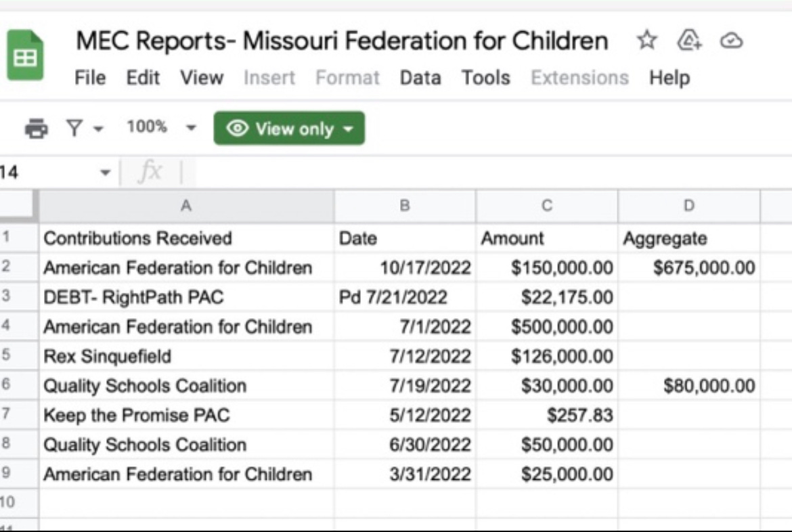Star this spreadsheet document
The height and width of the screenshot is (532, 792).
pos(647,40)
